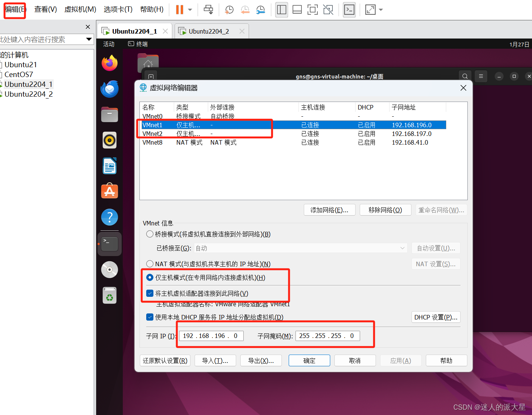
Task: Select the 桥接模式 radio button
Action: click(150, 234)
